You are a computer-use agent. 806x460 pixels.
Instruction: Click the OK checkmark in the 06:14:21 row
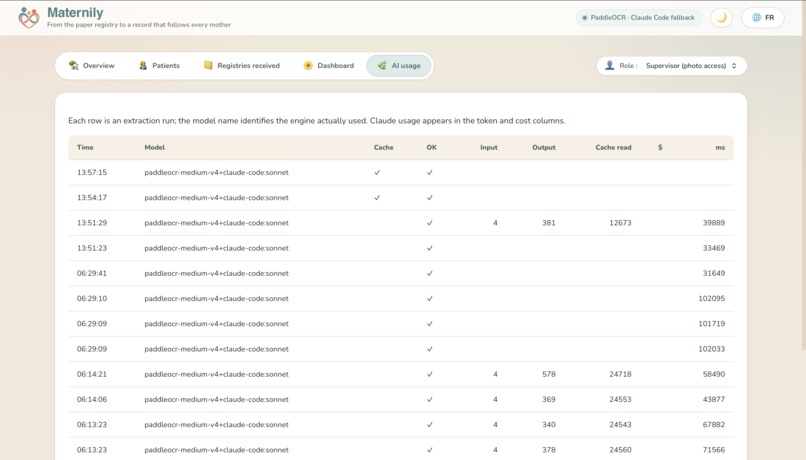(430, 374)
